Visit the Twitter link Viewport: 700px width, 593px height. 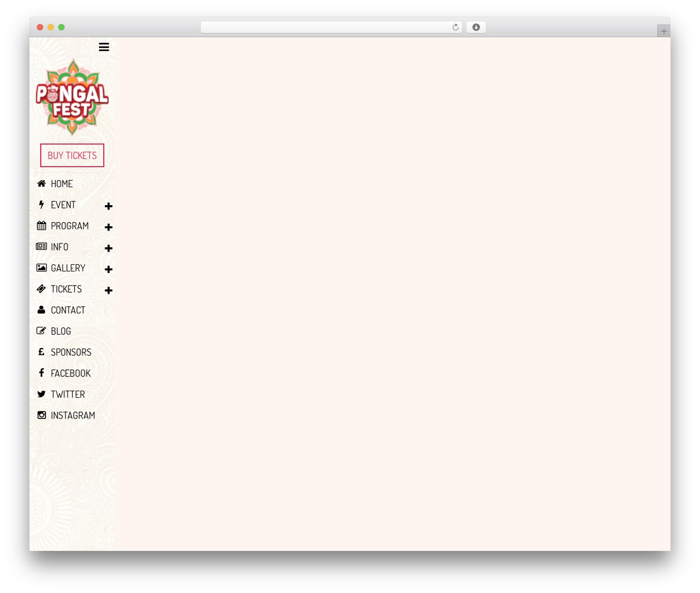coord(68,394)
